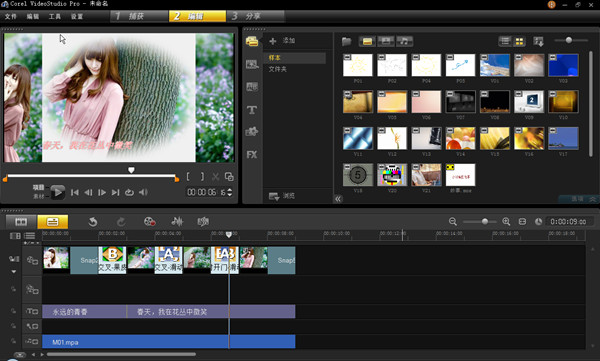This screenshot has height=361, width=600.
Task: Switch to the 1 捕获 step tab
Action: [x=139, y=16]
